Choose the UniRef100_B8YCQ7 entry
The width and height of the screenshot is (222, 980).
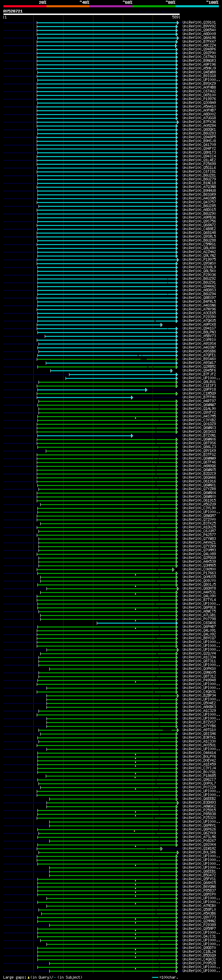point(199,639)
